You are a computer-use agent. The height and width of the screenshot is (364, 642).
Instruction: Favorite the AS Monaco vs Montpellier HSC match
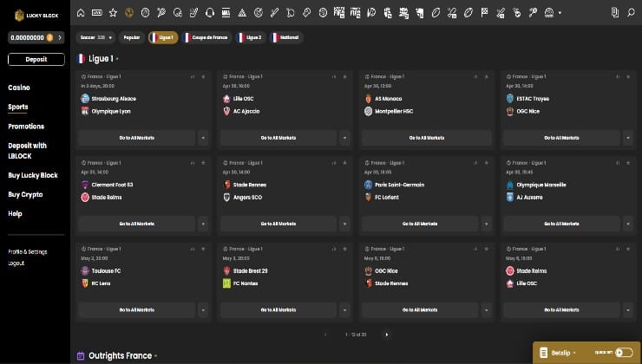click(487, 77)
